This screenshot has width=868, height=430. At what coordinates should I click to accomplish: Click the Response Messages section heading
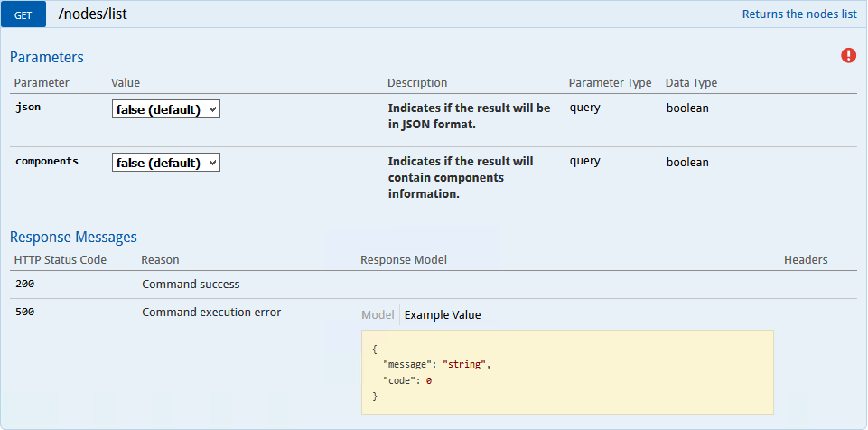(x=74, y=237)
